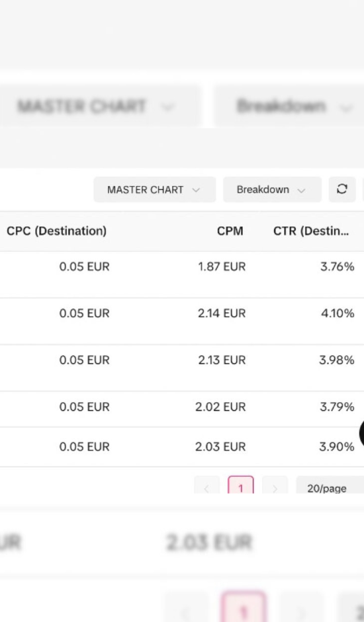Screen dimensions: 364x622
Task: Expand the Breakdown dropdown left of the refresh icon
Action: pos(272,190)
